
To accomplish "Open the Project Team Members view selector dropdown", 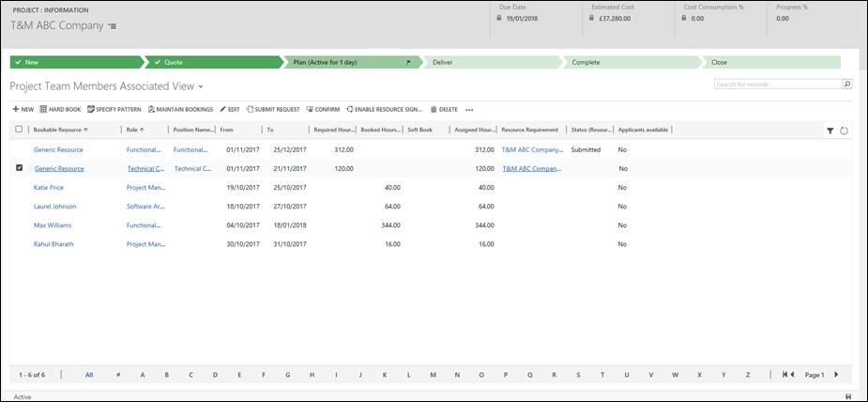I will [x=201, y=86].
